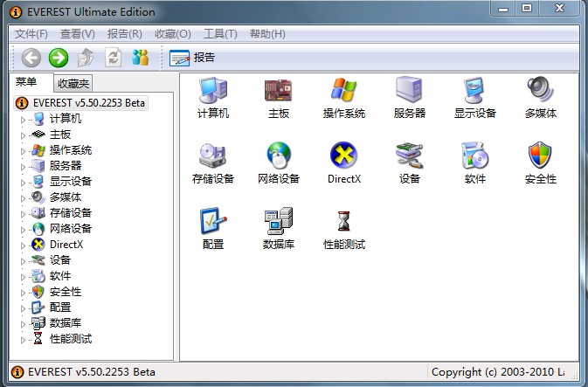Click the DirectX label in the left tree
Image resolution: width=588 pixels, height=387 pixels.
[x=66, y=245]
